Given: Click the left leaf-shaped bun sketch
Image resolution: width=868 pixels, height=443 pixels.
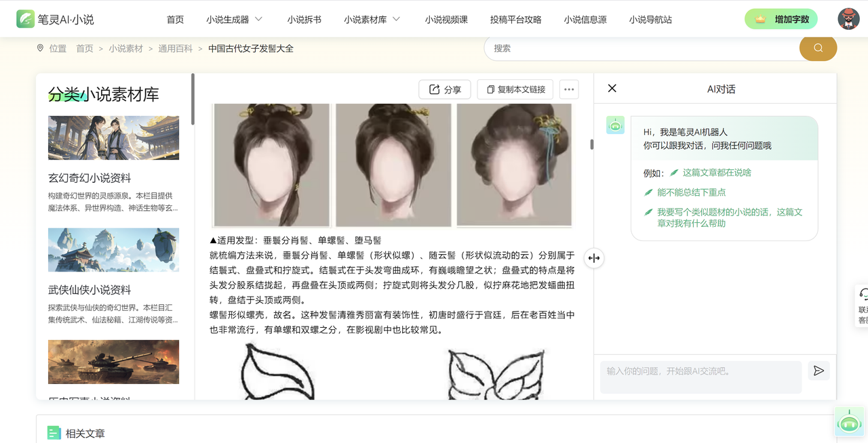Looking at the screenshot, I should point(277,371).
